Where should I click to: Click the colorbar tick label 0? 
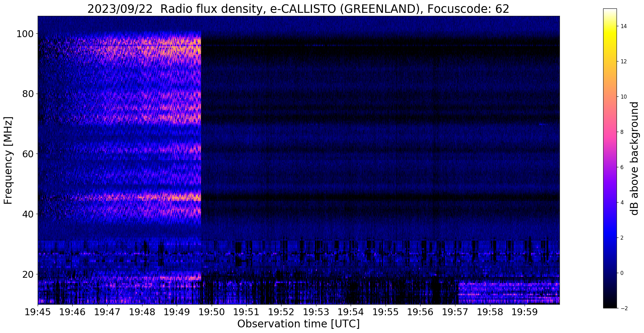pyautogui.click(x=622, y=273)
